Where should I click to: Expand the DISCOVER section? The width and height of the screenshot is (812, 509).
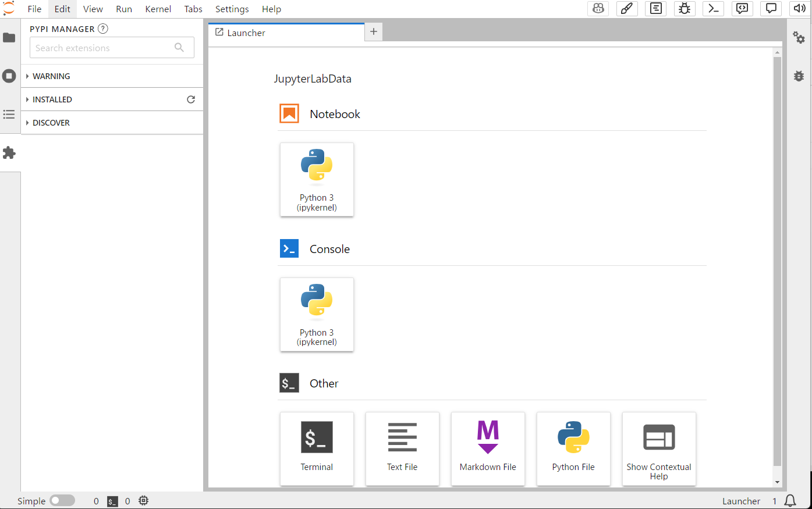pos(51,123)
